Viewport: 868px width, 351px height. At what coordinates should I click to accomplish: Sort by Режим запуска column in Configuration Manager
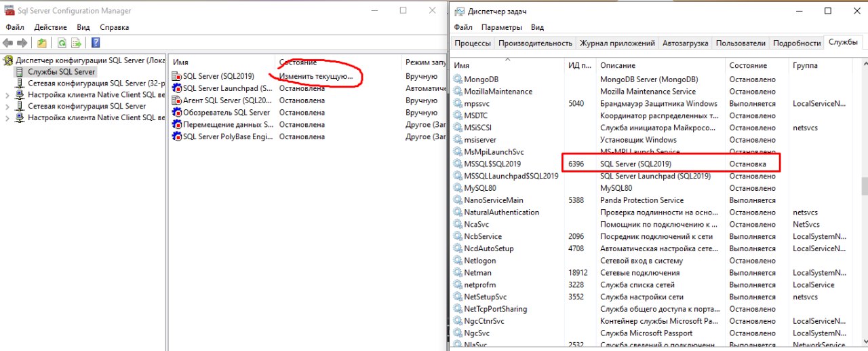click(x=423, y=62)
